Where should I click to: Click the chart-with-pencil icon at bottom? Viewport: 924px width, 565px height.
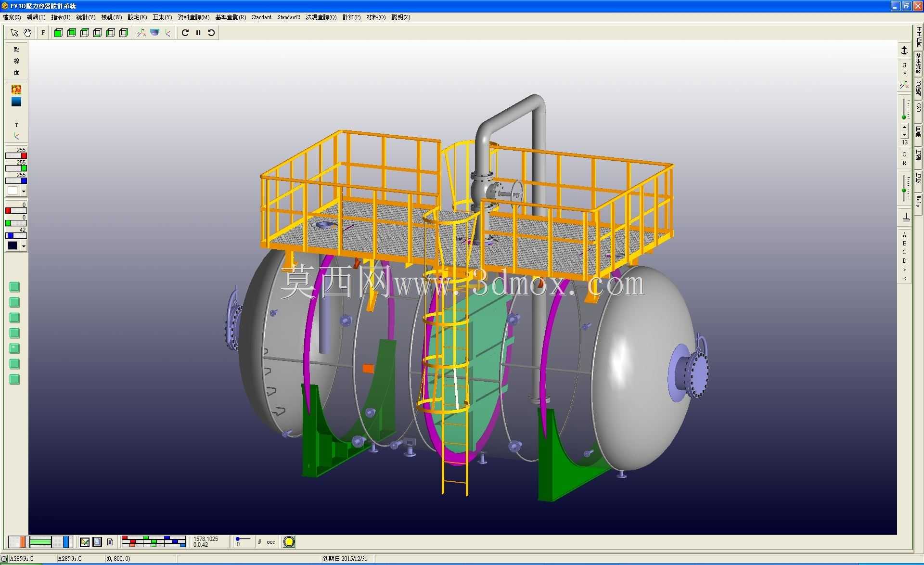coord(85,542)
